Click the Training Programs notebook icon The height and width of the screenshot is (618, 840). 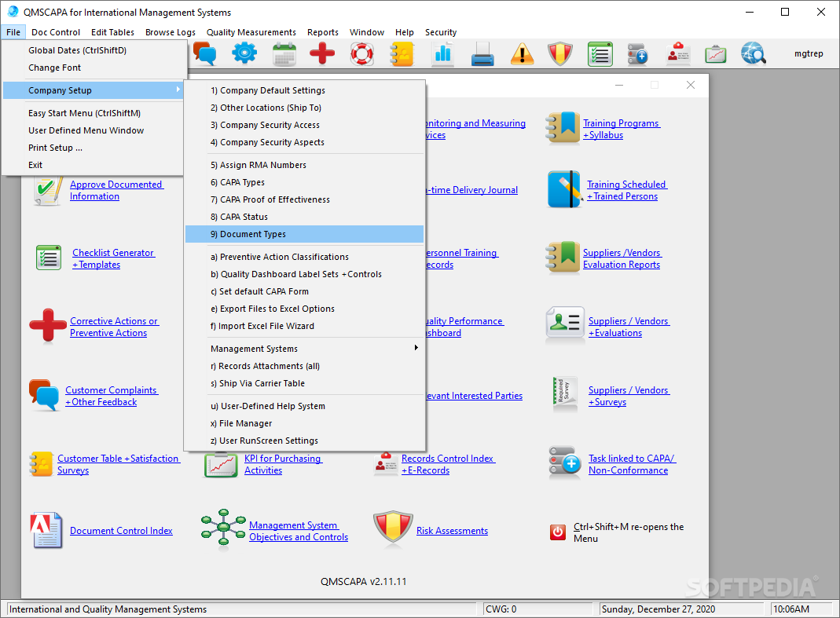coord(563,128)
